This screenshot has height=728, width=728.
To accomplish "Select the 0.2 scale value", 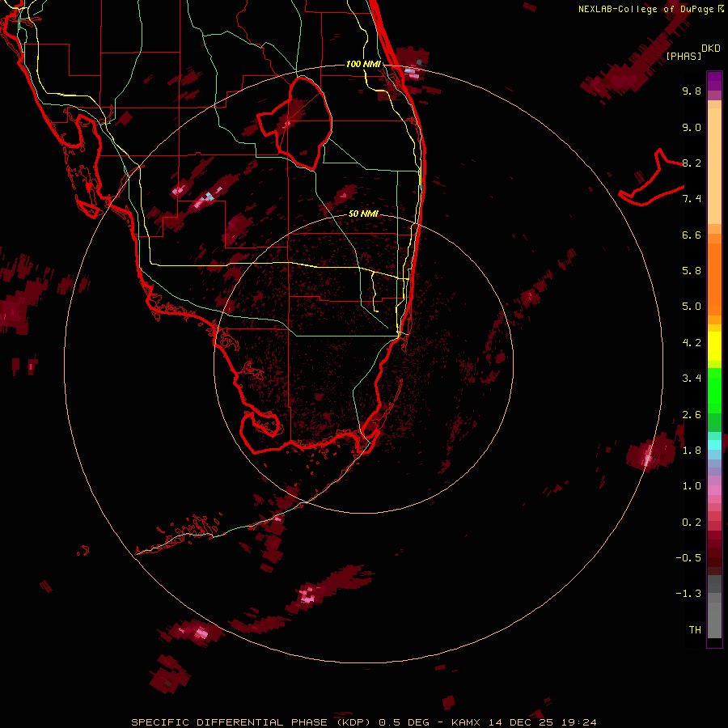I will [692, 523].
